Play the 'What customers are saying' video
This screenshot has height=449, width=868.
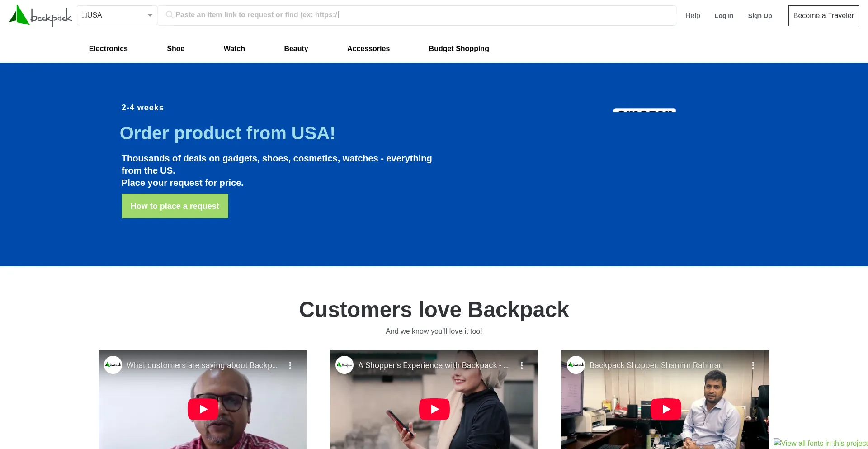(203, 409)
